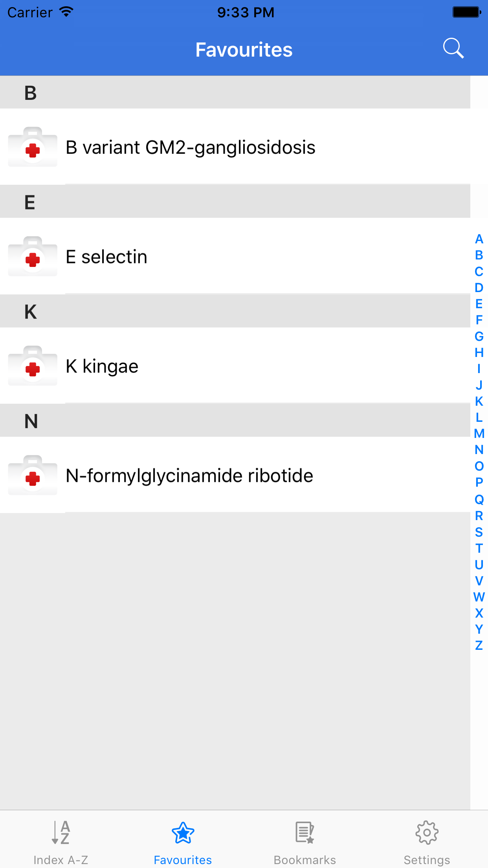488x868 pixels.
Task: Tap the first-aid icon beside E selectin
Action: click(x=33, y=256)
